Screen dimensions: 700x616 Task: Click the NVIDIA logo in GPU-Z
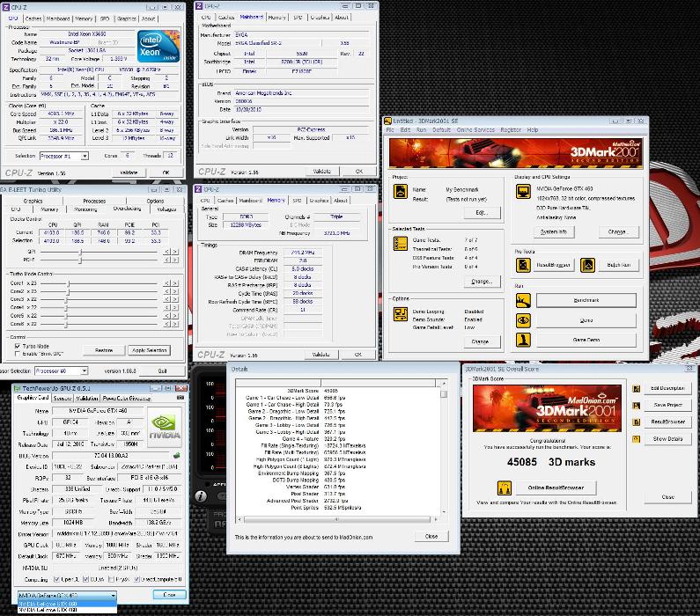[x=165, y=428]
